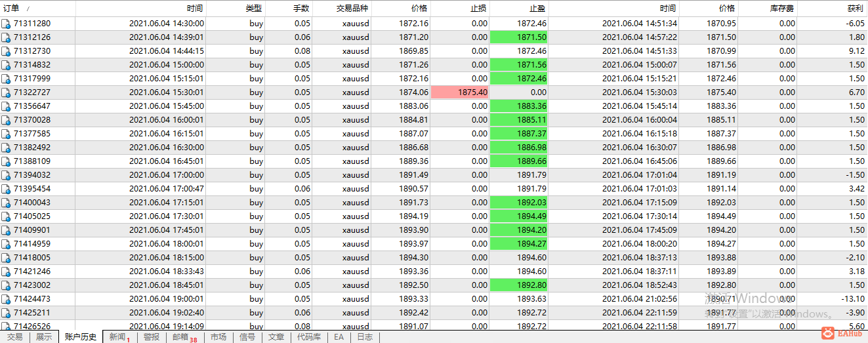This screenshot has width=868, height=343.
Task: Click the green take-profit cell 1871.50
Action: tap(519, 37)
